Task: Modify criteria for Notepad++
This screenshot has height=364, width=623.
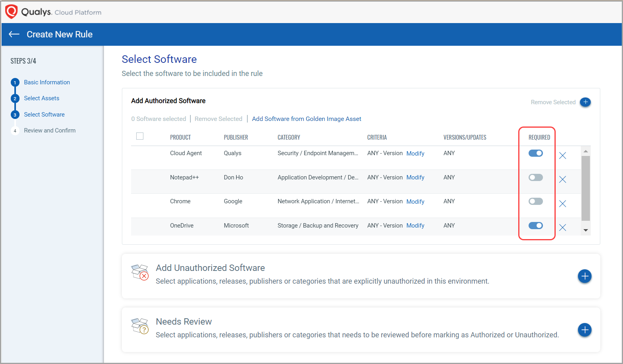Action: 415,177
